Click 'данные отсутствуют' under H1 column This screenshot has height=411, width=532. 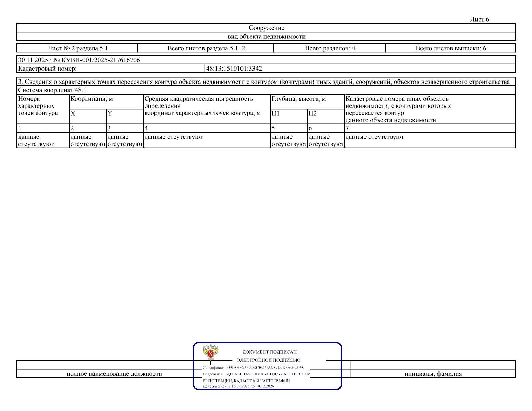289,140
